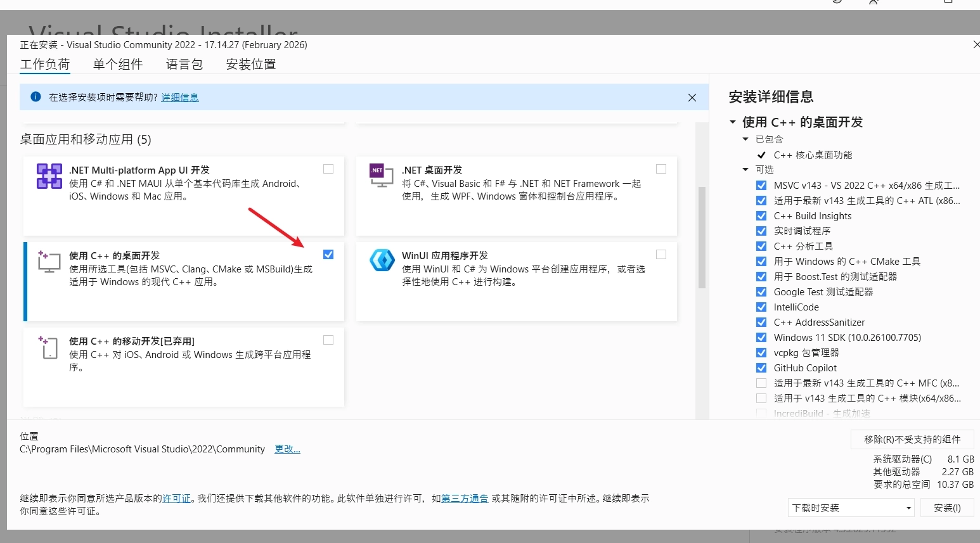
Task: Uncheck GitHub Copilot component
Action: pyautogui.click(x=761, y=368)
